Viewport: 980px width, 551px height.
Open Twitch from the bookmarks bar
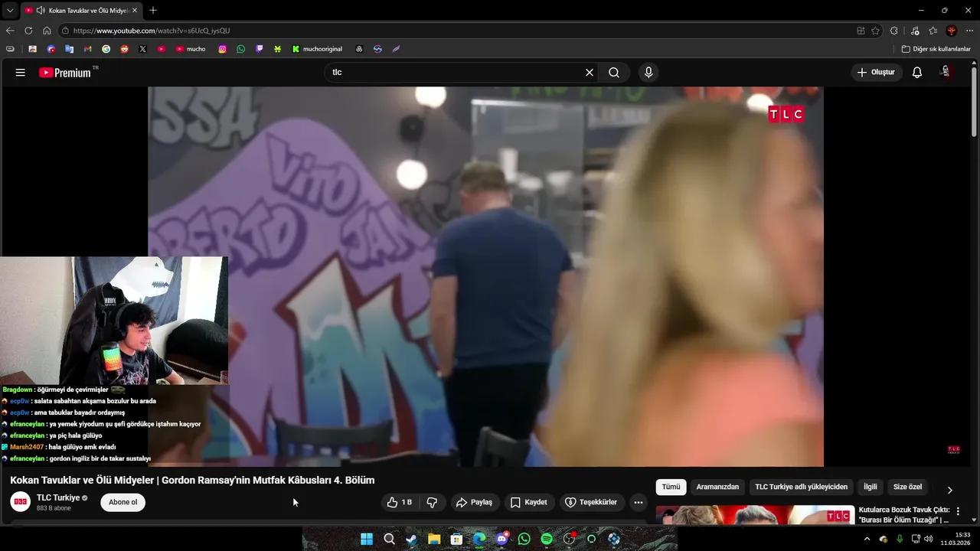(260, 48)
